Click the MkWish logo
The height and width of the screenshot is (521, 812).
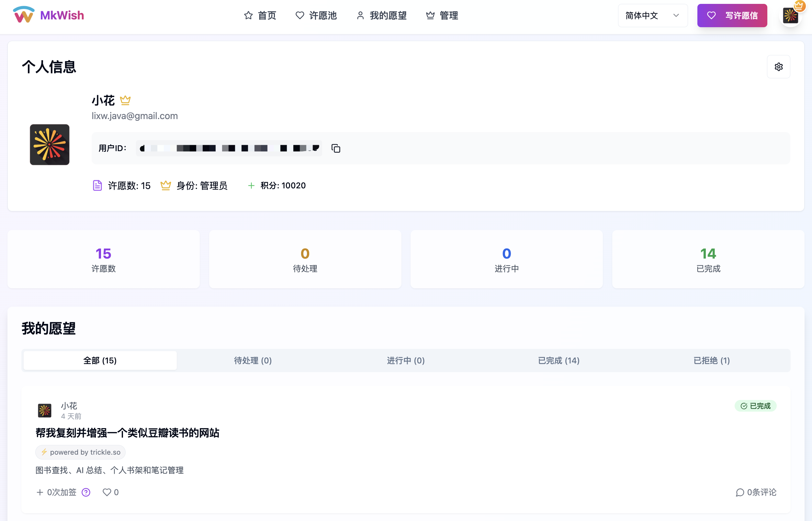[x=48, y=15]
